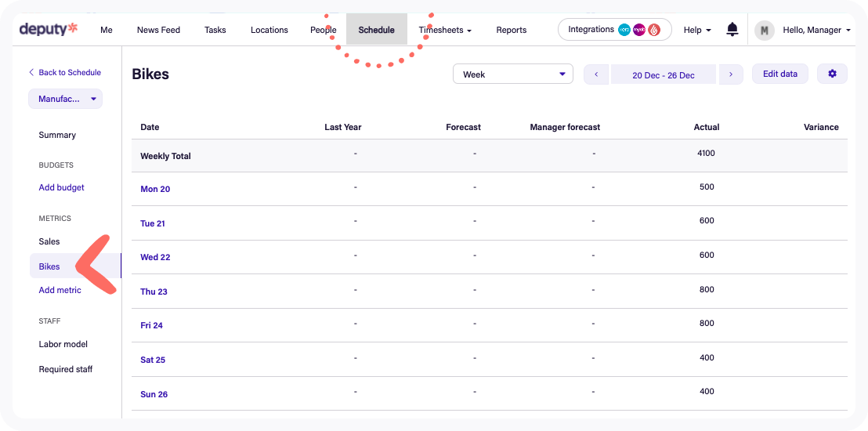Click the Deputy logo

[49, 30]
